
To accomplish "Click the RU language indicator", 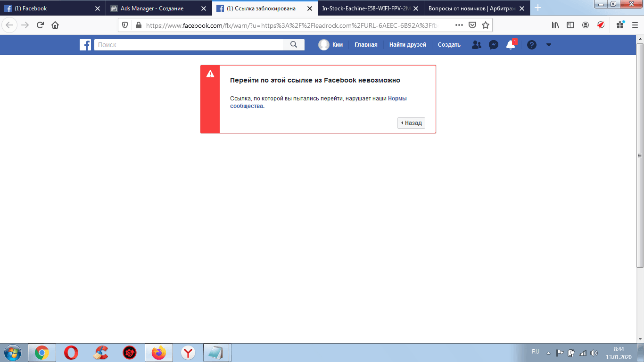I will (x=536, y=352).
